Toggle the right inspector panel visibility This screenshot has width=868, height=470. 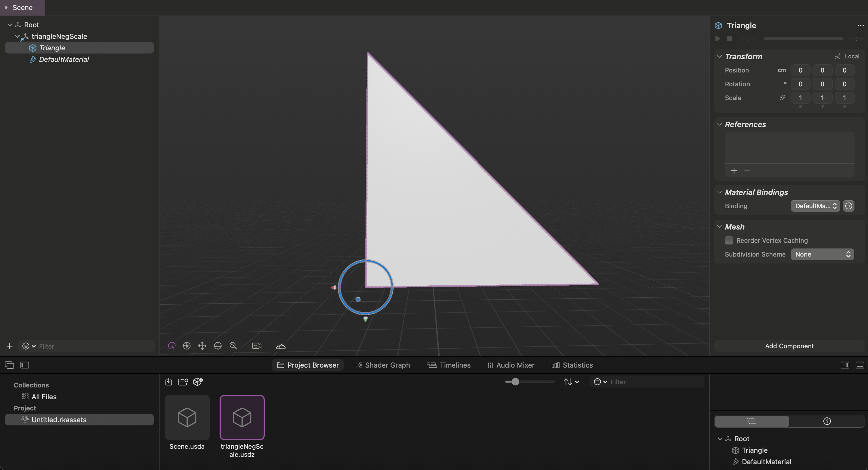(845, 365)
